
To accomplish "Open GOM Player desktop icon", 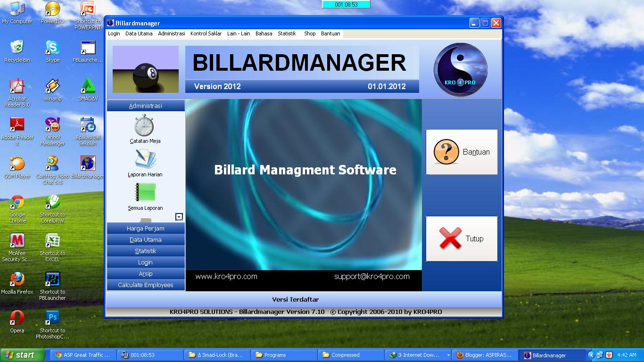I will [x=17, y=167].
